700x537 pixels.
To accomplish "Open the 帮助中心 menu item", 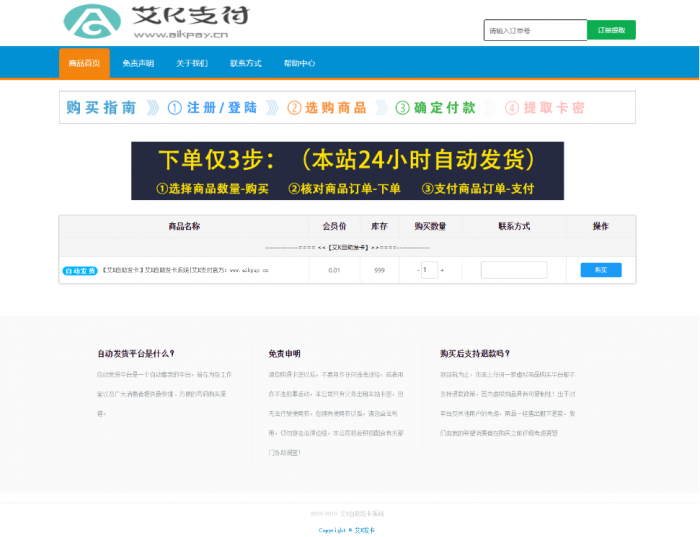I will pyautogui.click(x=299, y=63).
